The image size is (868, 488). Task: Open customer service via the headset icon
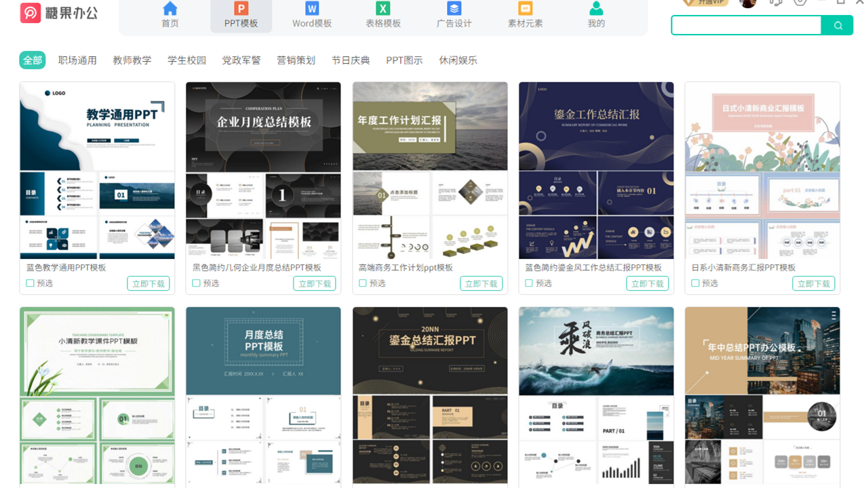775,3
